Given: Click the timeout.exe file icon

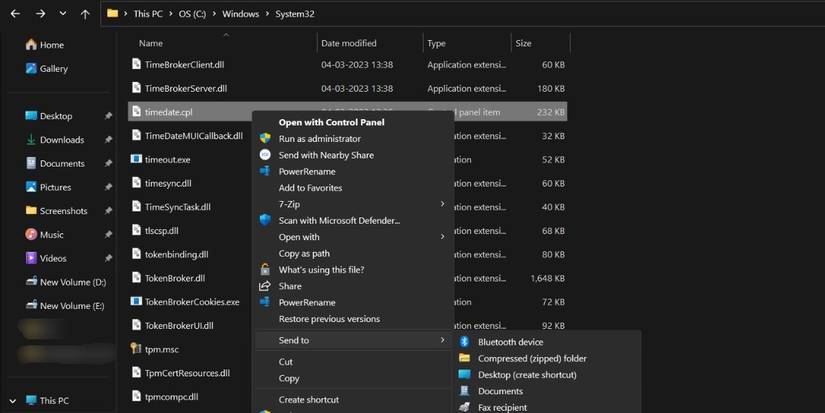Looking at the screenshot, I should tap(137, 159).
